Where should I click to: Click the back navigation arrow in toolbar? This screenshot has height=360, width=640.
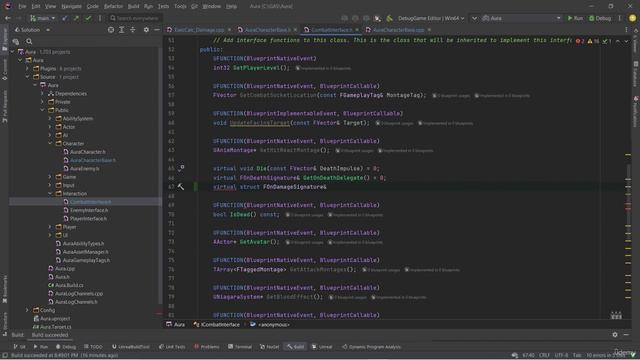(8, 18)
